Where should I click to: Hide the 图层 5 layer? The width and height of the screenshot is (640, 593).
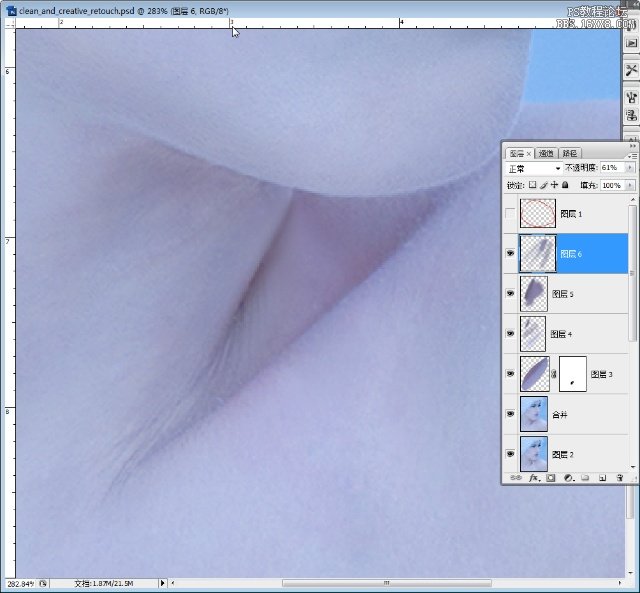click(x=510, y=293)
